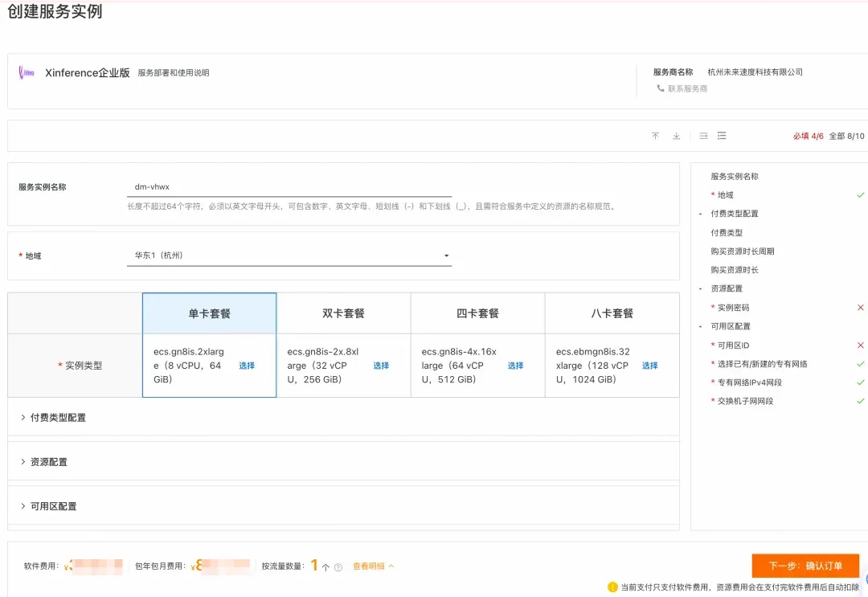Select the 双卡套餐 plan tab
The width and height of the screenshot is (868, 597).
pos(343,313)
